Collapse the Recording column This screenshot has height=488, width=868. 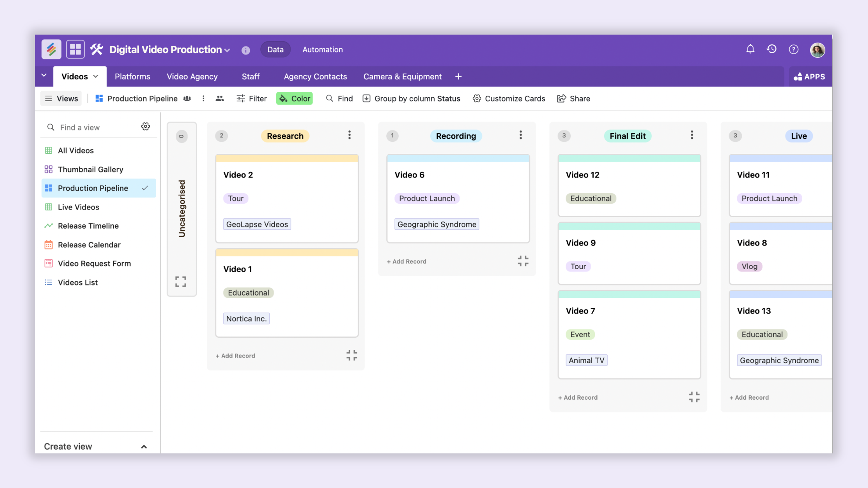(x=523, y=261)
